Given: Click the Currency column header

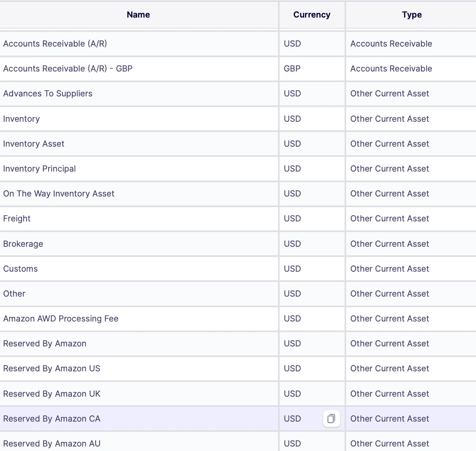Looking at the screenshot, I should pyautogui.click(x=311, y=15).
